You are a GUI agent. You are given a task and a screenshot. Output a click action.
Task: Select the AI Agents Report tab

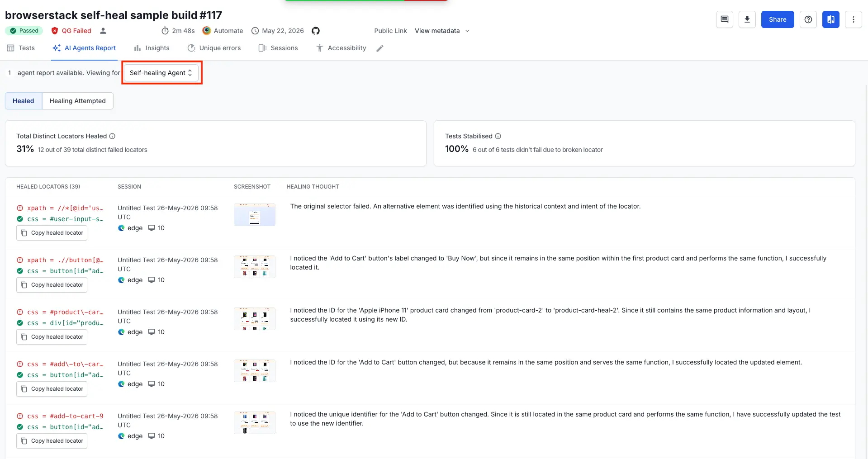(84, 48)
